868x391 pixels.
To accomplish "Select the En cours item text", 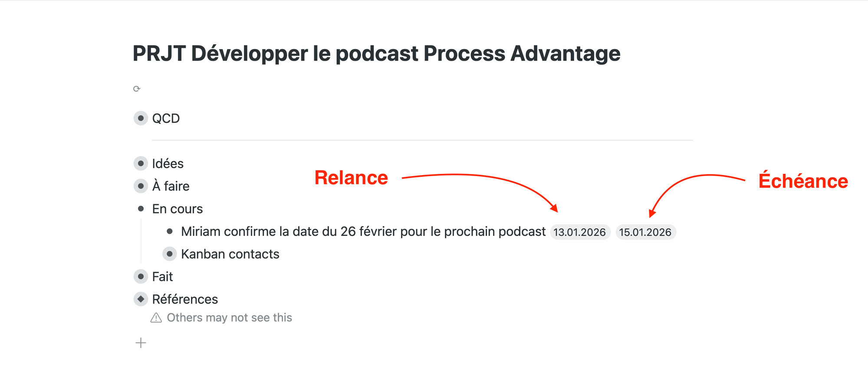I will point(177,209).
